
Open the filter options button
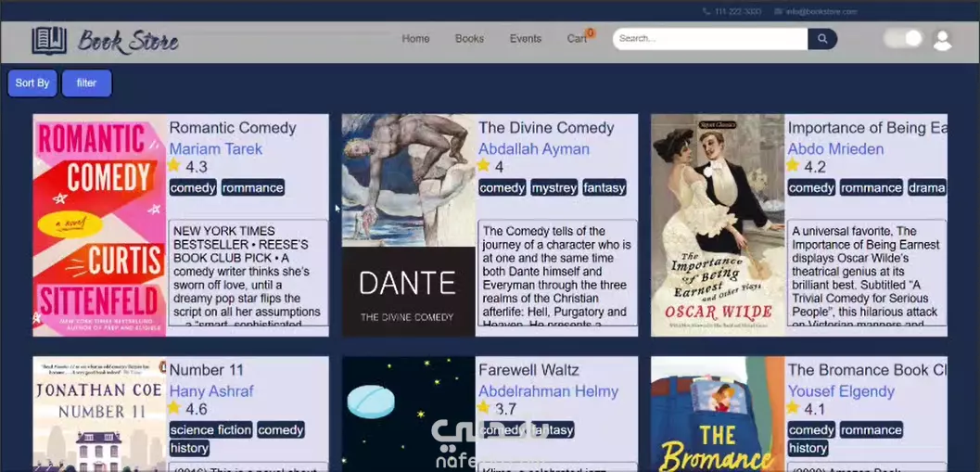(87, 83)
